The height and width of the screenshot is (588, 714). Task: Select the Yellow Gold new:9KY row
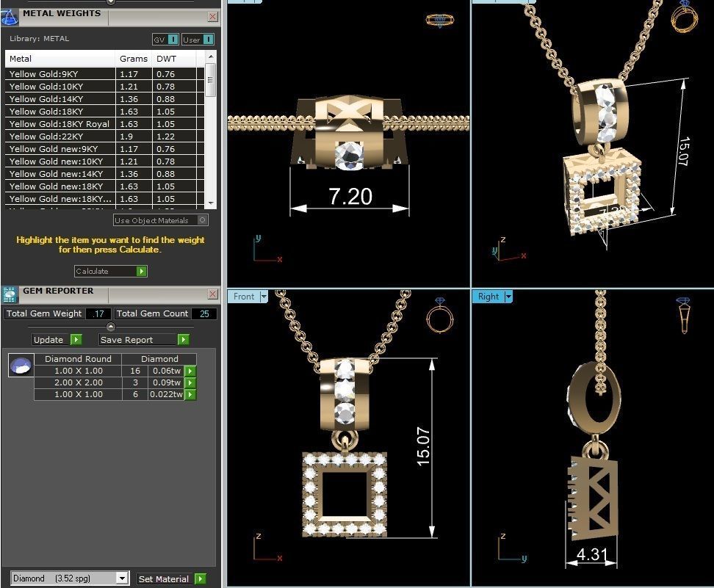(105, 149)
